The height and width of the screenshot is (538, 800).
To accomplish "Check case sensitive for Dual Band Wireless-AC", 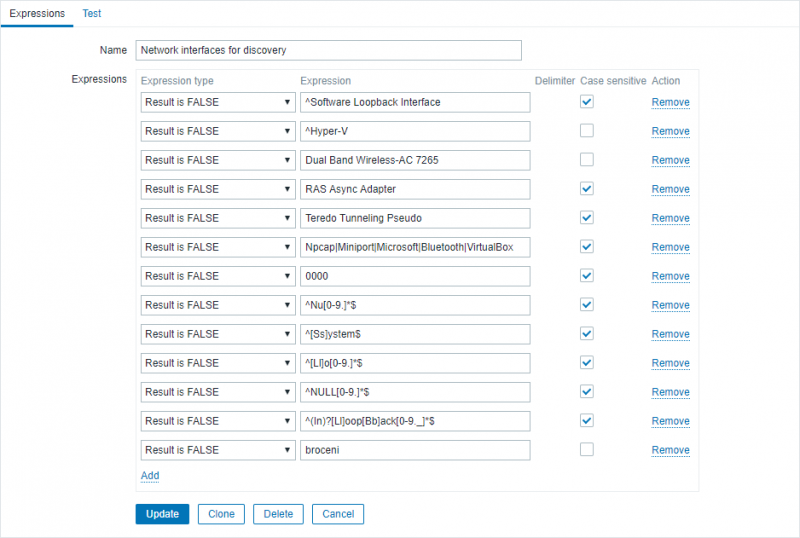I will pos(587,160).
